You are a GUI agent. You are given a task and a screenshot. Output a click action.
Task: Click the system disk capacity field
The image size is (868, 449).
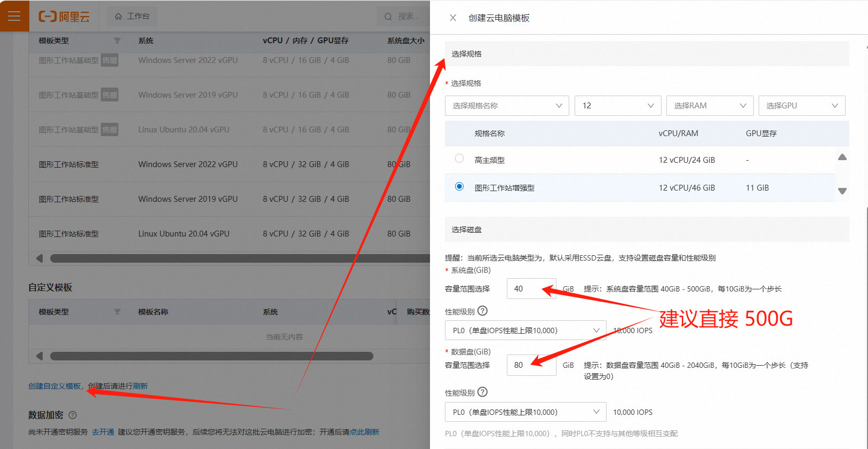tap(531, 289)
